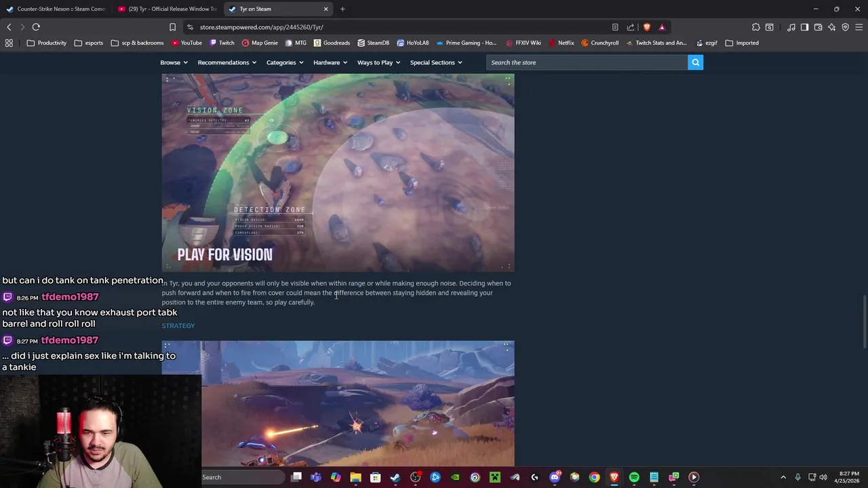The width and height of the screenshot is (868, 488).
Task: Open the Brave VPN shield icon
Action: tap(845, 27)
